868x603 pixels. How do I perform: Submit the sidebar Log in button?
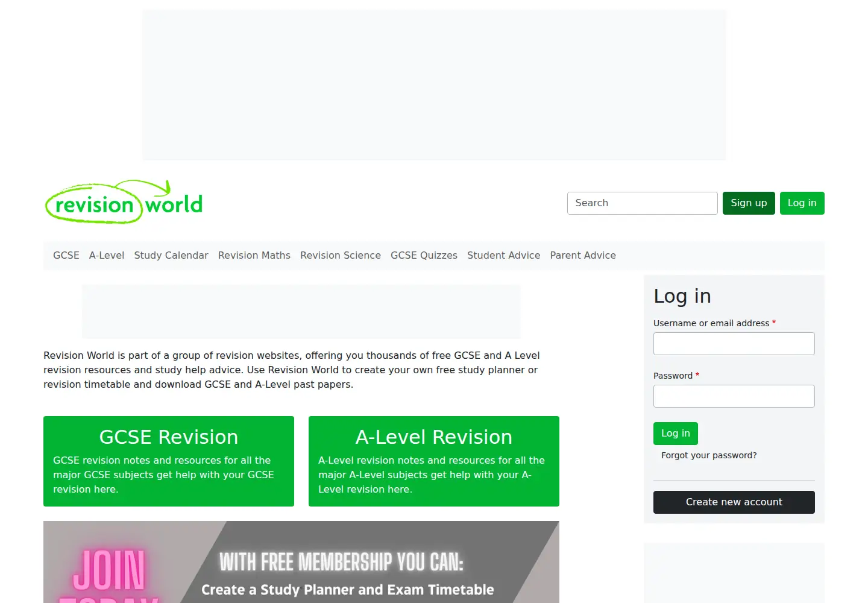pos(676,434)
